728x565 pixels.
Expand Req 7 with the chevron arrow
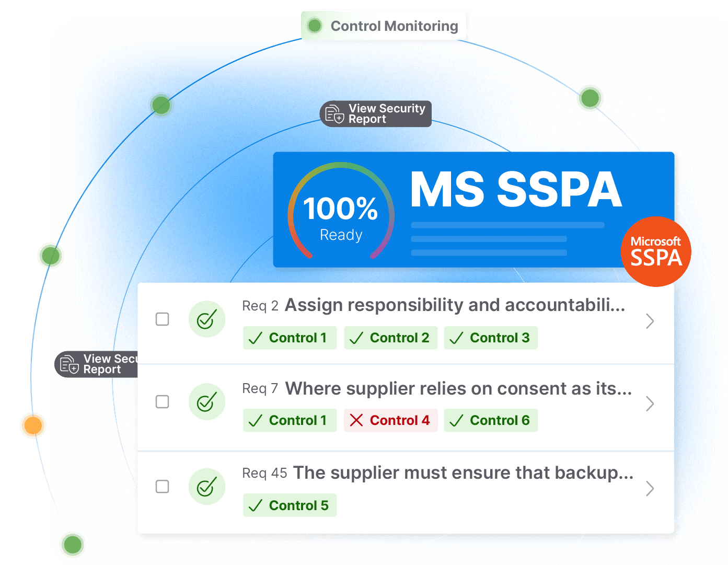pyautogui.click(x=650, y=403)
